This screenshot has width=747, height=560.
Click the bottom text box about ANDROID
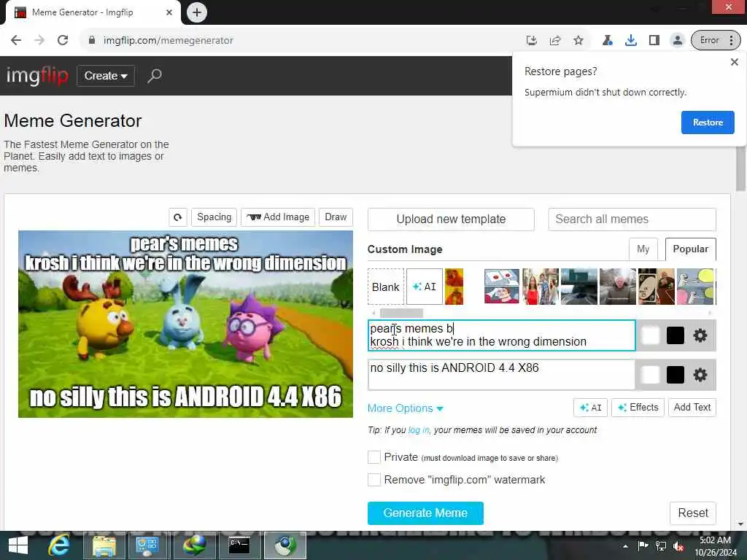(502, 375)
